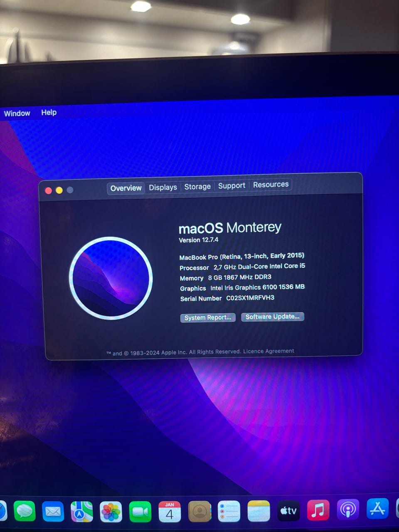This screenshot has width=399, height=532.
Task: Switch to the Displays tab
Action: click(x=163, y=187)
